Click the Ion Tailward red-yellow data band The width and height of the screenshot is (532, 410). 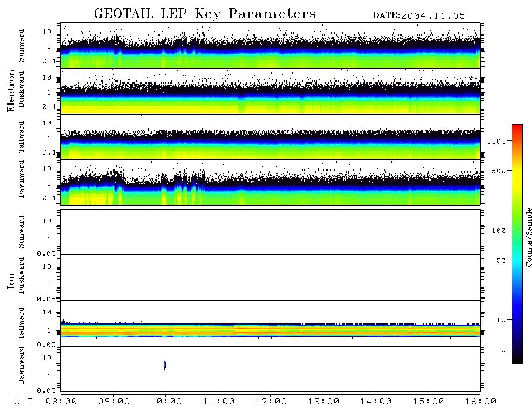tap(270, 330)
